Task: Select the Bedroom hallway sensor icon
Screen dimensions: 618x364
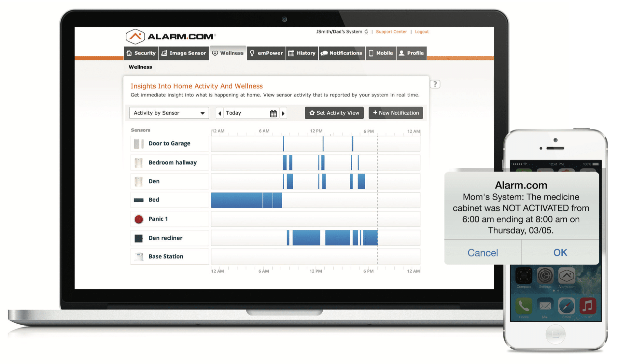Action: point(139,162)
